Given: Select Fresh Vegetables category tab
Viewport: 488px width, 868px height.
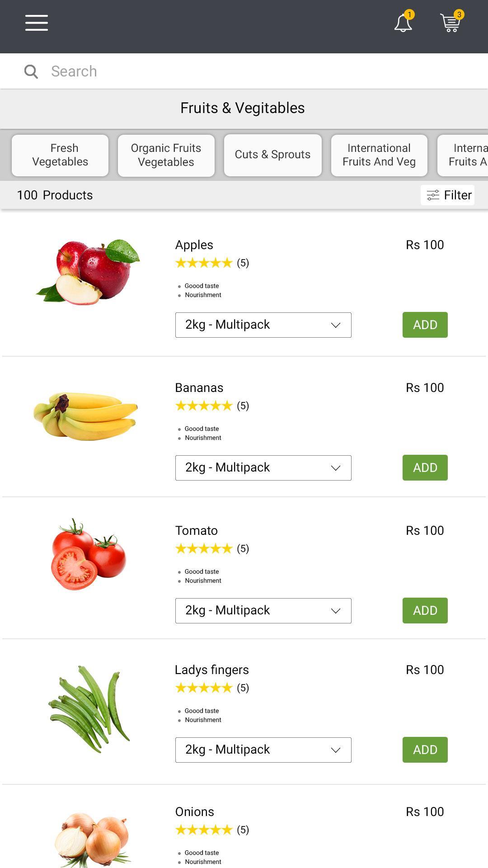Looking at the screenshot, I should point(60,155).
